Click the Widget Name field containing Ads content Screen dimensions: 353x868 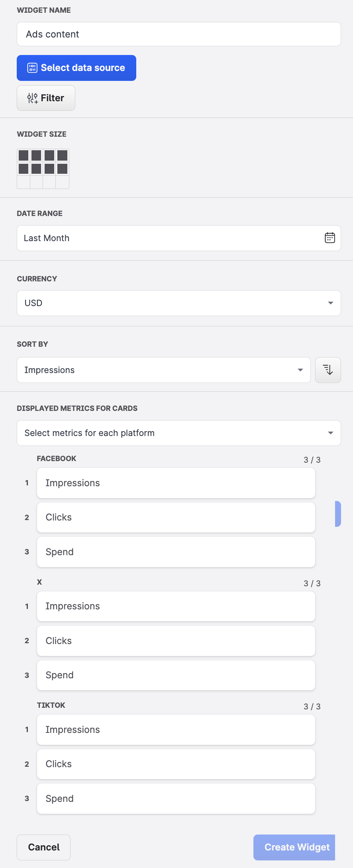pyautogui.click(x=178, y=34)
